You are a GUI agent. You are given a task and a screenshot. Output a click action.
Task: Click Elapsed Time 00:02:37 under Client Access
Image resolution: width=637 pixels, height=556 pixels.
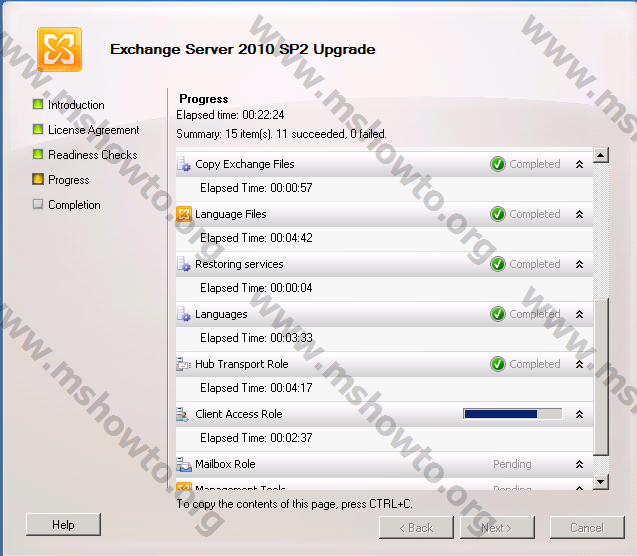(256, 438)
